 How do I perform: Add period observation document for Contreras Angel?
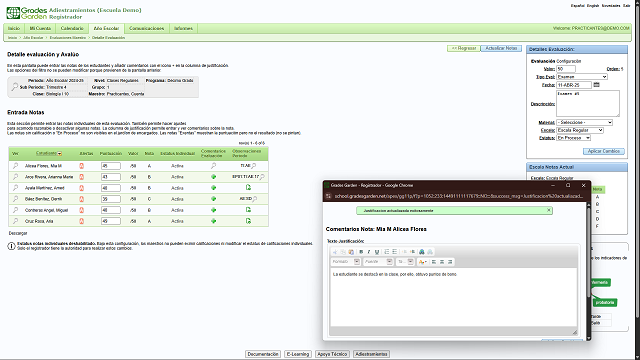(248, 209)
